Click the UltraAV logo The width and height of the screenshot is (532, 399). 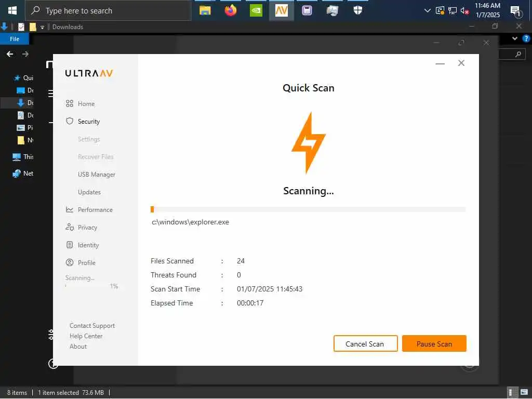pyautogui.click(x=89, y=73)
